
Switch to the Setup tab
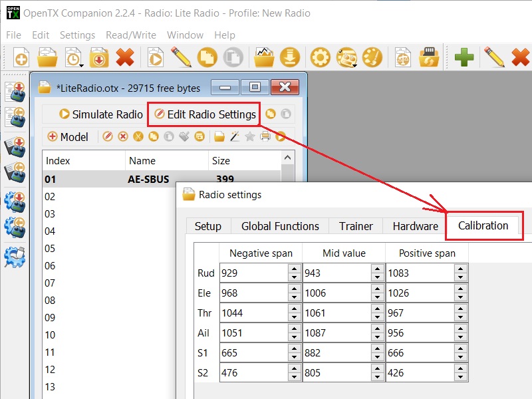pos(208,226)
